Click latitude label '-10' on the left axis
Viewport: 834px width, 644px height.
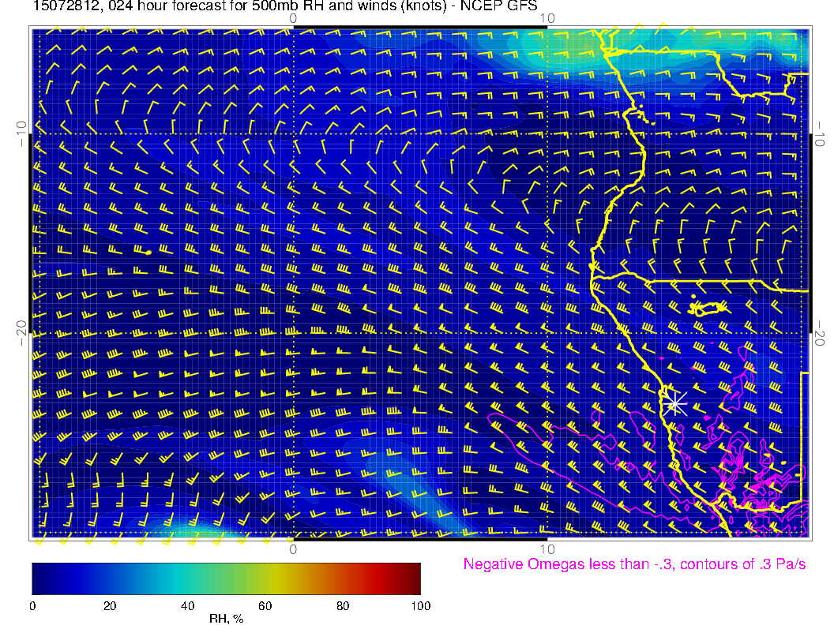[x=21, y=133]
